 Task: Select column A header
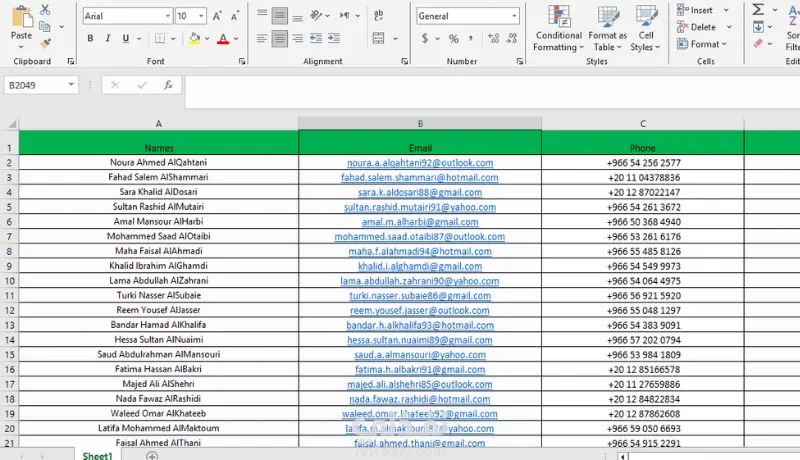click(x=159, y=123)
